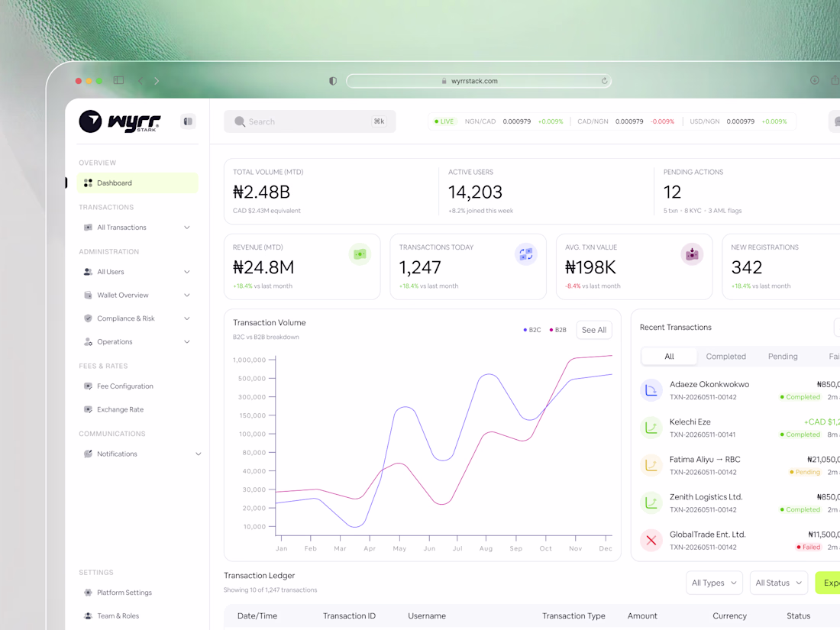Click the Compliance & Risk shield icon
This screenshot has height=630, width=840.
tap(88, 318)
